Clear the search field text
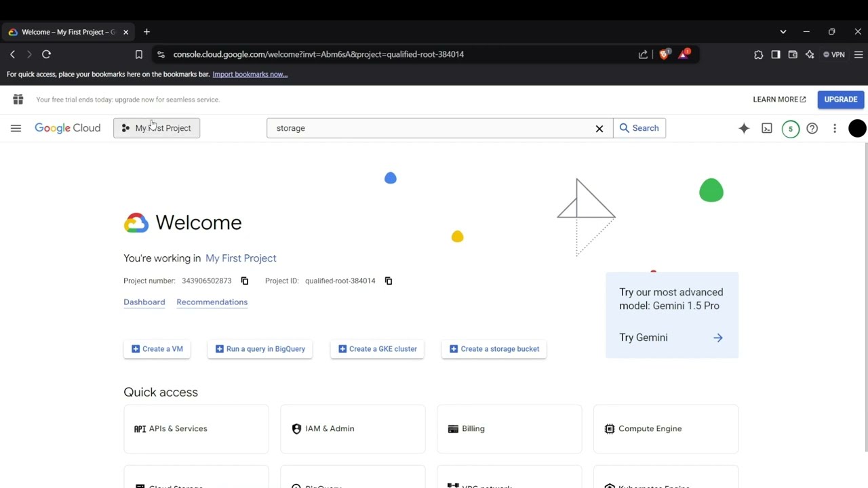The image size is (868, 488). pyautogui.click(x=599, y=128)
